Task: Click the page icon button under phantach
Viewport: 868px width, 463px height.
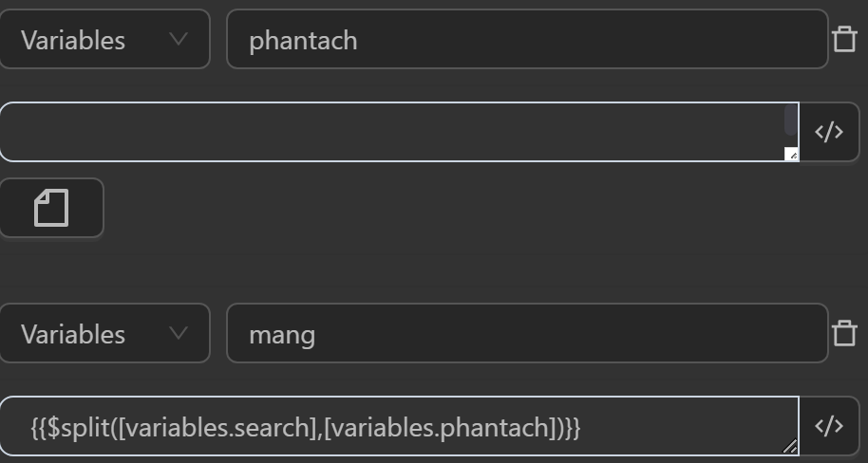Action: (x=51, y=207)
